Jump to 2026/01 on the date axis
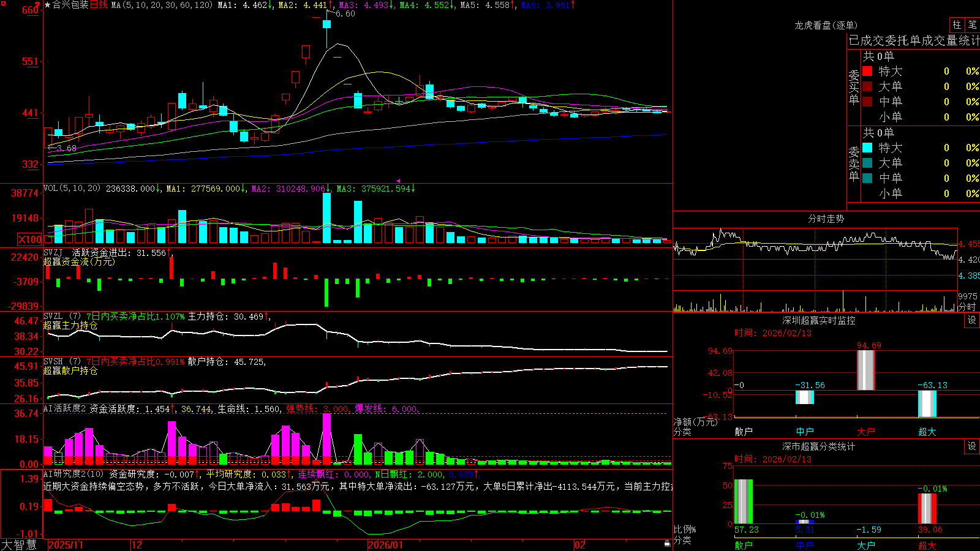 coord(385,545)
